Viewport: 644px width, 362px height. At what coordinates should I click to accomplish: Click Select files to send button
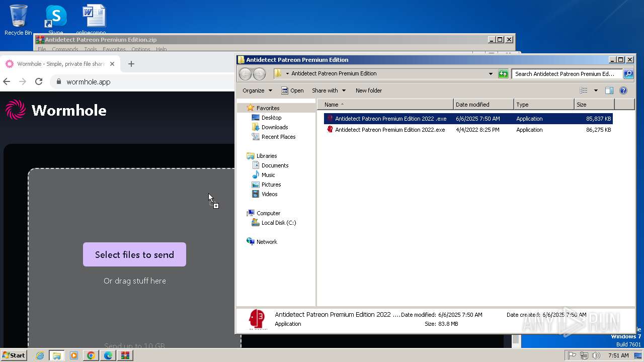[x=134, y=254]
